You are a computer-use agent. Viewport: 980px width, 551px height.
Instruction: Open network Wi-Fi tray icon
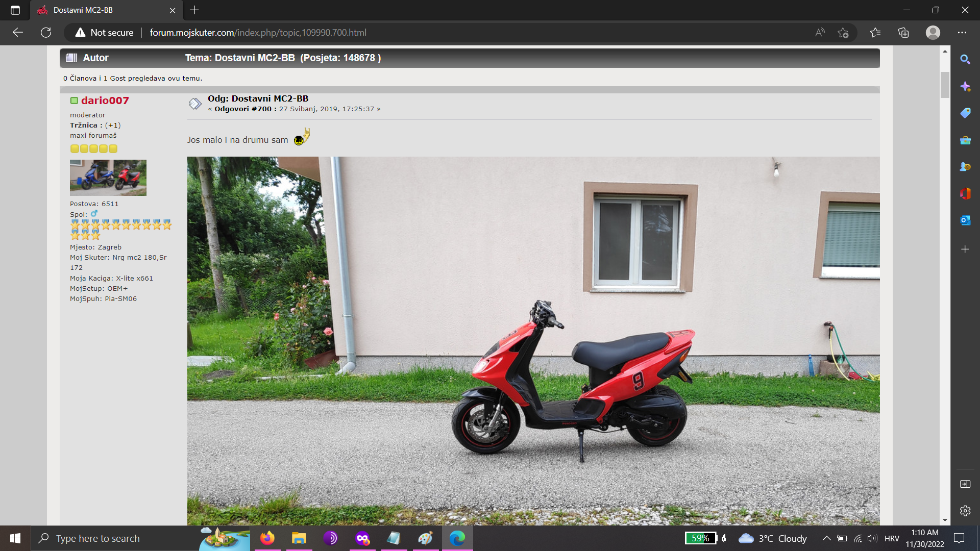click(858, 538)
